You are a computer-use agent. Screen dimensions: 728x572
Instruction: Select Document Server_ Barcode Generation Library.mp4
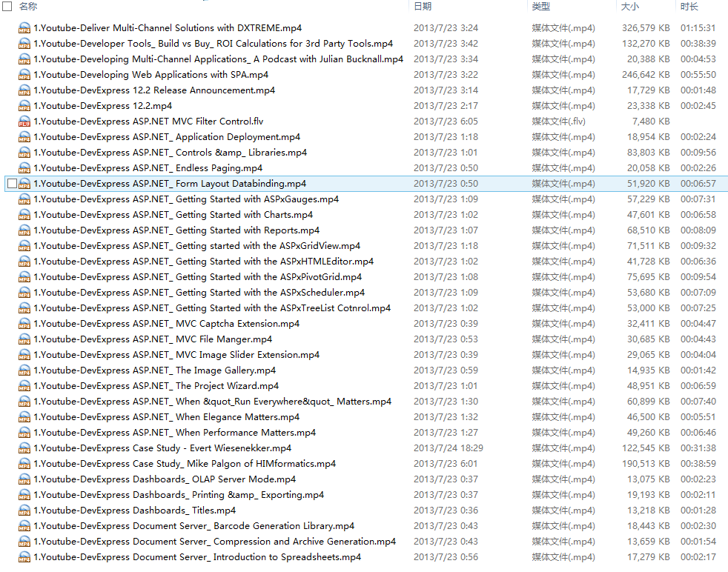coord(194,526)
